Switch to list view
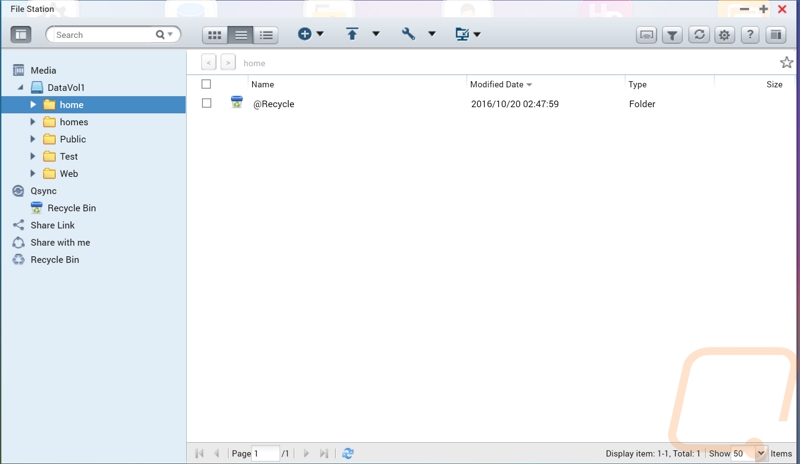 click(x=240, y=35)
